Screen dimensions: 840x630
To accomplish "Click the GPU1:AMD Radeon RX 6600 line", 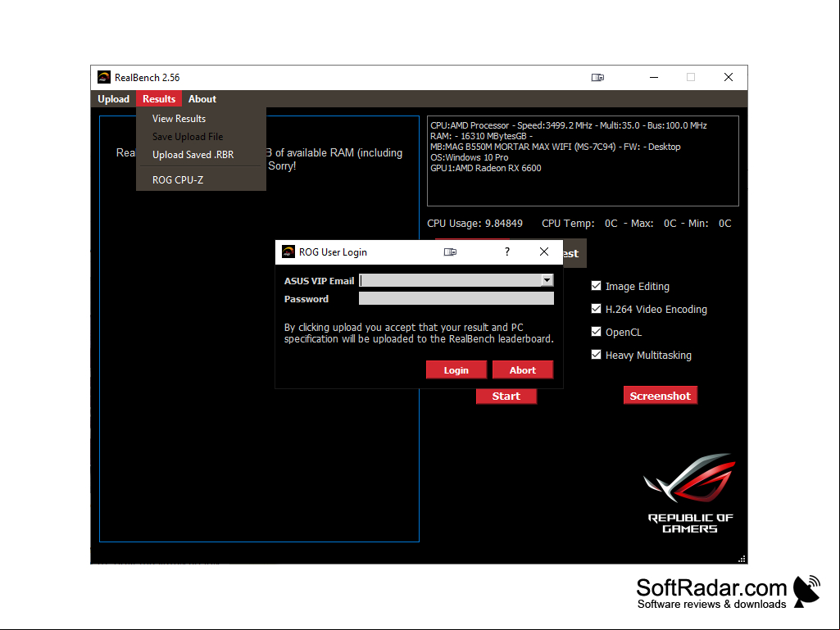I will [486, 168].
